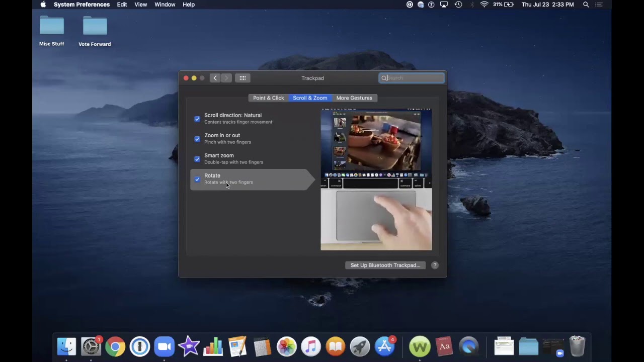Click Set Up Bluetooth Trackpad button
The width and height of the screenshot is (644, 362).
tap(385, 265)
